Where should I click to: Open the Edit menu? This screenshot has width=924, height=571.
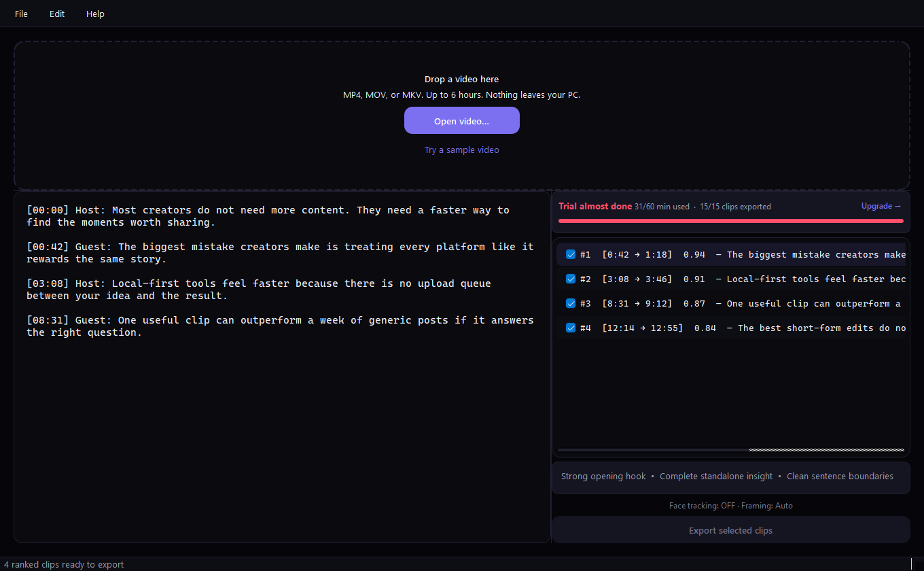[57, 14]
